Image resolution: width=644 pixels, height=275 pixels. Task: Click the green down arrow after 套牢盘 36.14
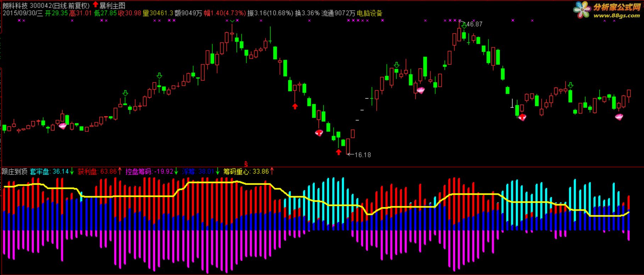coord(72,172)
